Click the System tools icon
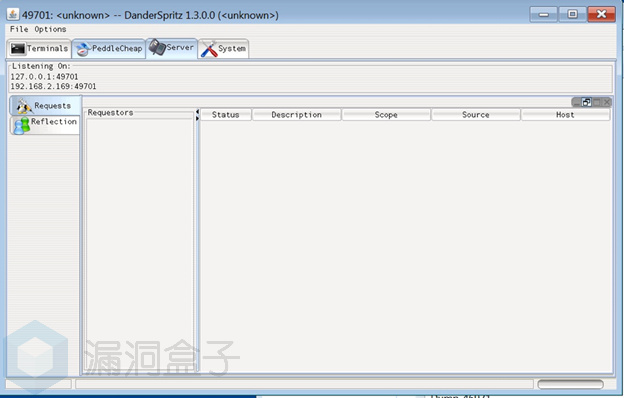Viewport: 624px width, 398px height. tap(209, 49)
